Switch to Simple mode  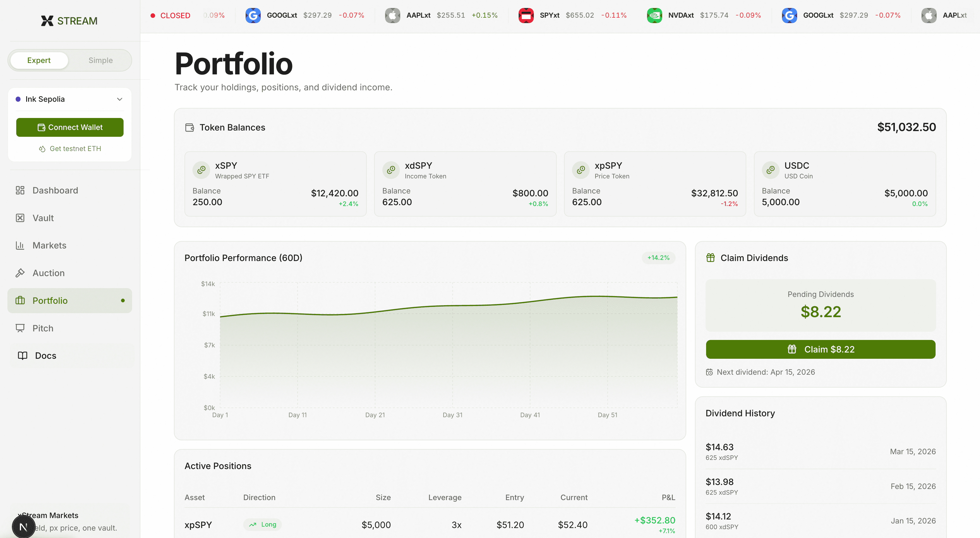pyautogui.click(x=101, y=60)
